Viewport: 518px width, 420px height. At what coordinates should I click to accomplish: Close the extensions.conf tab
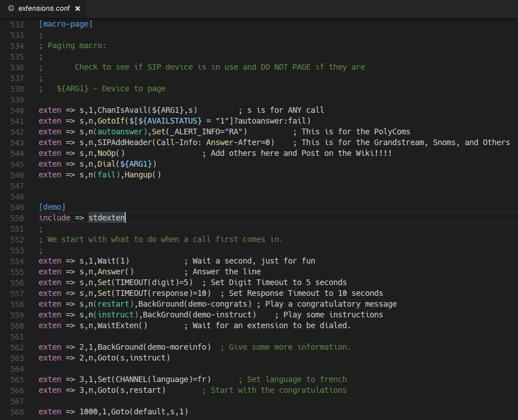click(x=78, y=9)
